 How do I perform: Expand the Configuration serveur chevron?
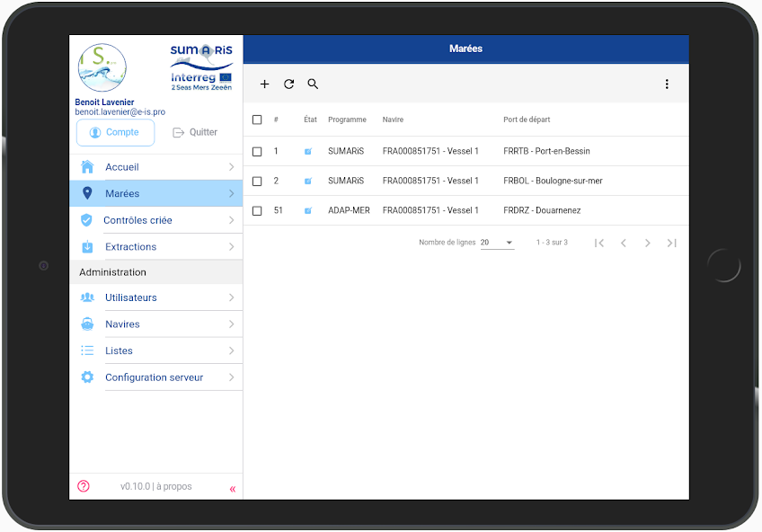(x=231, y=377)
